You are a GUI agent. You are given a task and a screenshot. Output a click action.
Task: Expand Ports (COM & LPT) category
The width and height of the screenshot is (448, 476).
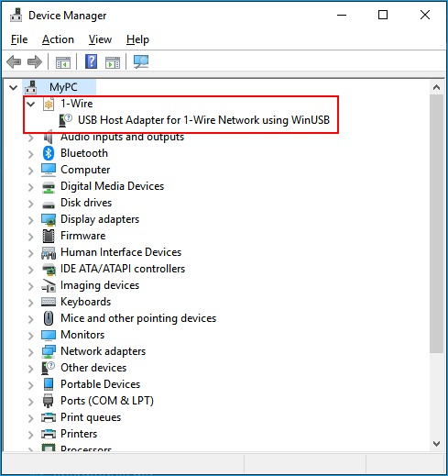coord(30,402)
